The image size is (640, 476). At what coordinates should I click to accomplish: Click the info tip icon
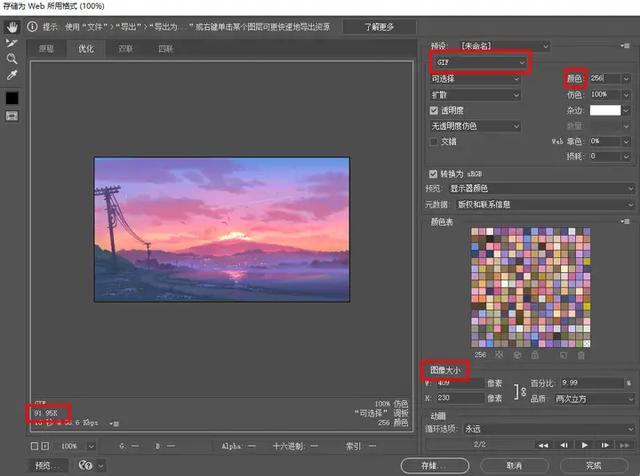(32, 27)
